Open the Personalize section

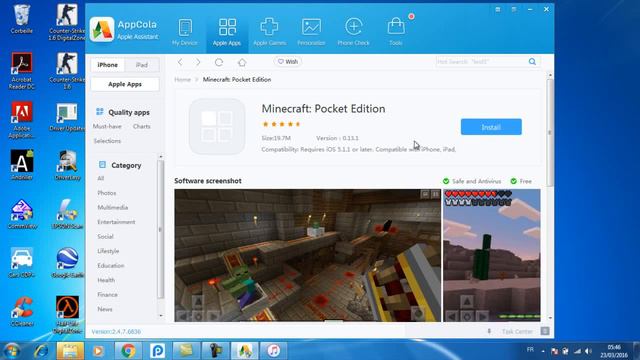coord(311,32)
